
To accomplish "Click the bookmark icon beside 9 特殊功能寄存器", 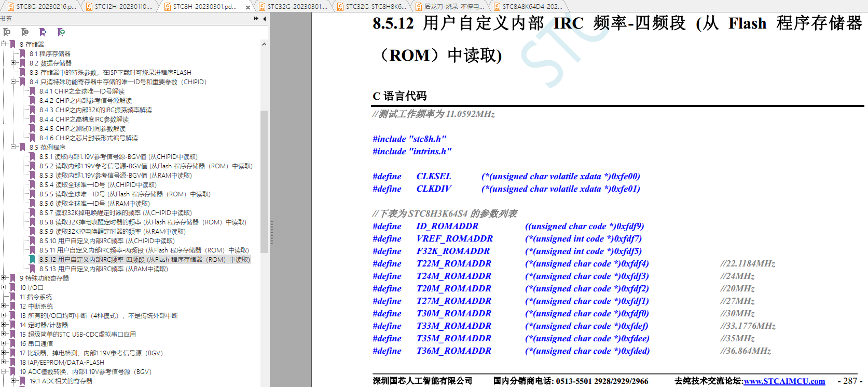I will [x=12, y=278].
